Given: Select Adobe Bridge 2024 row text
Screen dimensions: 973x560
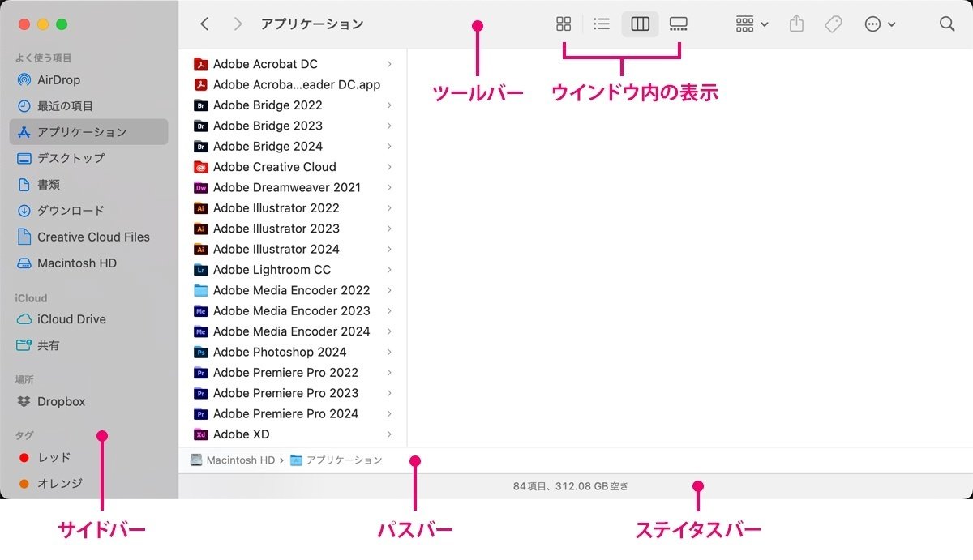Looking at the screenshot, I should [268, 147].
